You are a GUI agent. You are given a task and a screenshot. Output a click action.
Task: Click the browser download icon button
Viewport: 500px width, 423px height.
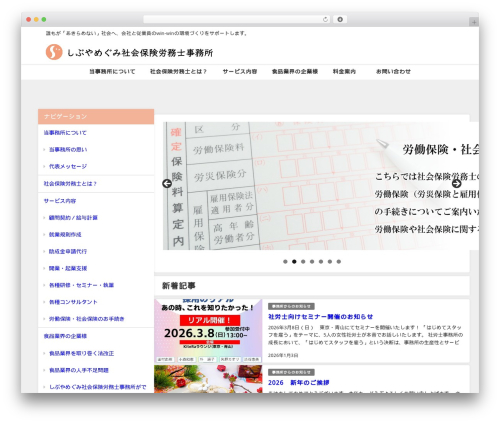click(x=340, y=19)
